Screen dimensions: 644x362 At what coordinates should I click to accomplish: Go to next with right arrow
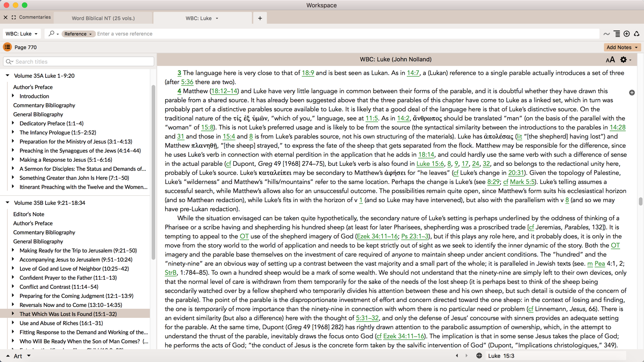tap(467, 356)
